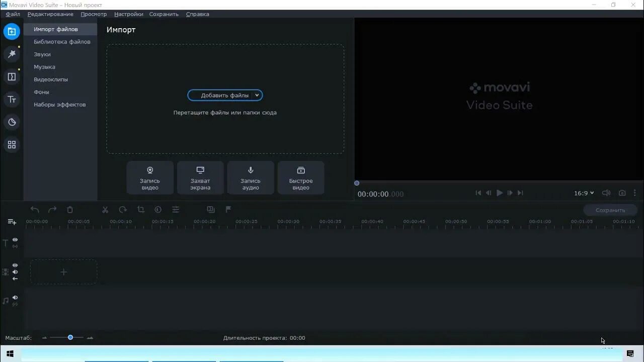The height and width of the screenshot is (362, 644).
Task: Click the Rotate clip icon
Action: (x=123, y=210)
